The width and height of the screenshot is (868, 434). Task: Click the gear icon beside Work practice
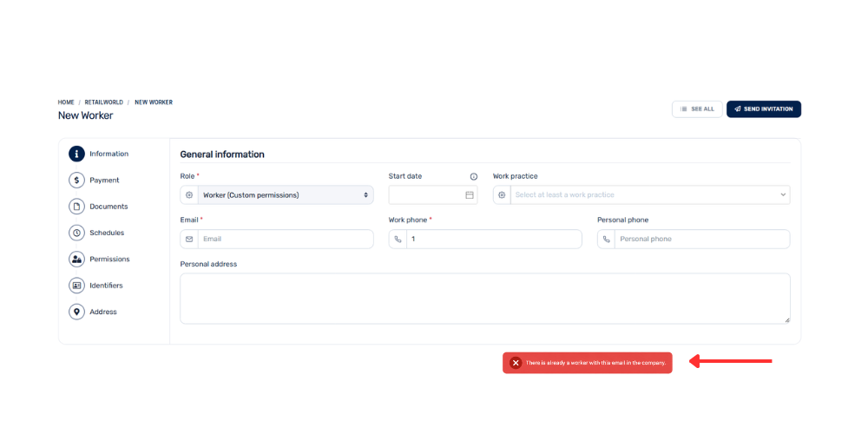[x=502, y=194]
